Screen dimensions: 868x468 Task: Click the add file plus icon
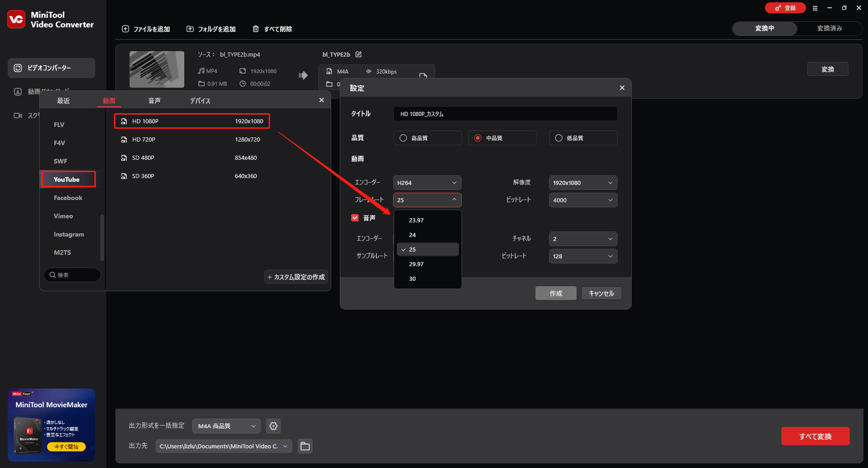tap(125, 29)
